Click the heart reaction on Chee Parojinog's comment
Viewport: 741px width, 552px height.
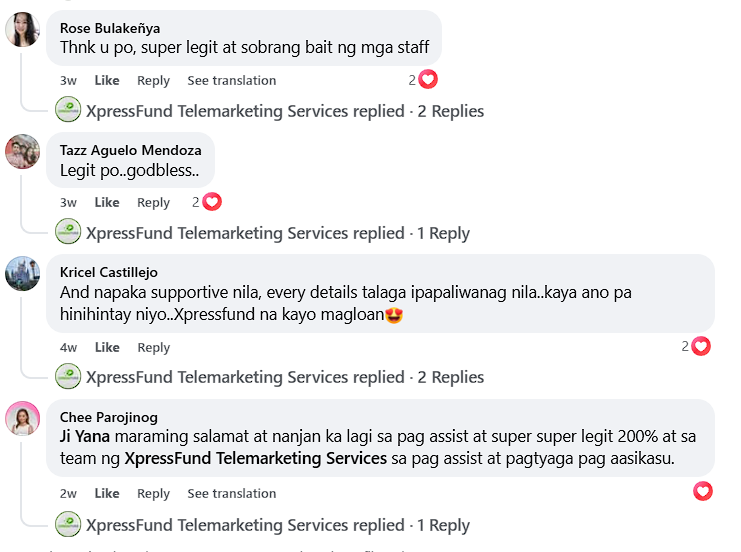click(x=703, y=491)
